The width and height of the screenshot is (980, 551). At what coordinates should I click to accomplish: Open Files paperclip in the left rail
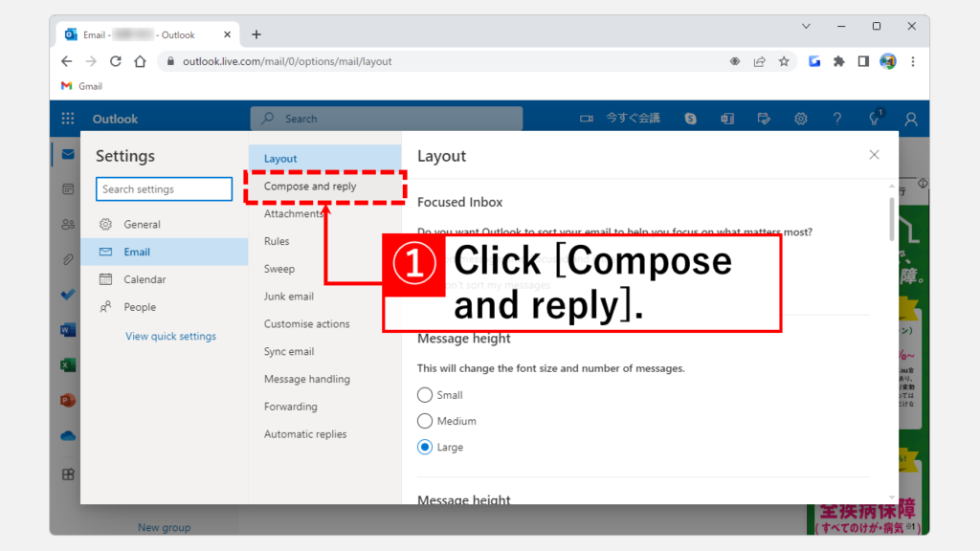click(68, 259)
